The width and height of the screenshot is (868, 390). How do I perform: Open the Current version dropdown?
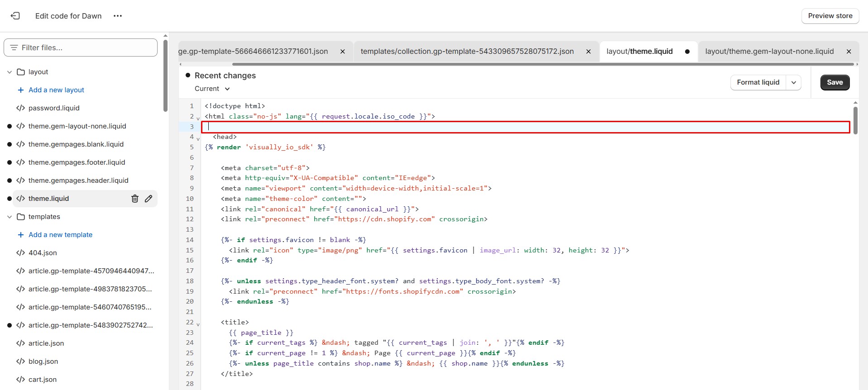click(x=212, y=89)
